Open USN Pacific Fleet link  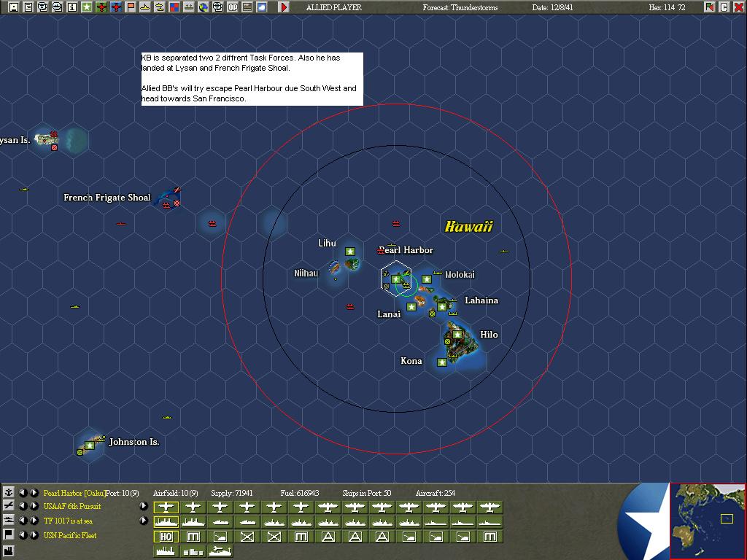point(70,535)
